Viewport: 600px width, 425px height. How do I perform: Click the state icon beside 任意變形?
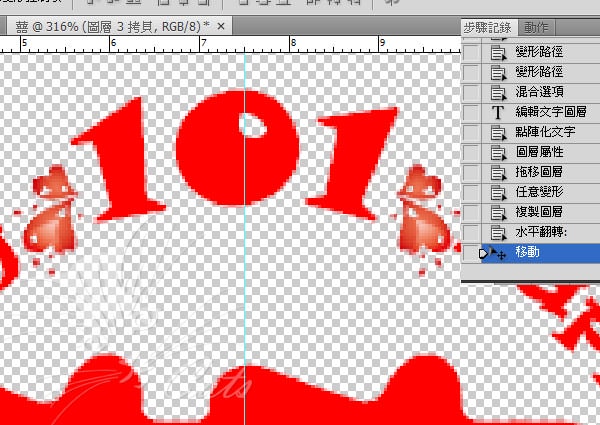click(x=497, y=192)
